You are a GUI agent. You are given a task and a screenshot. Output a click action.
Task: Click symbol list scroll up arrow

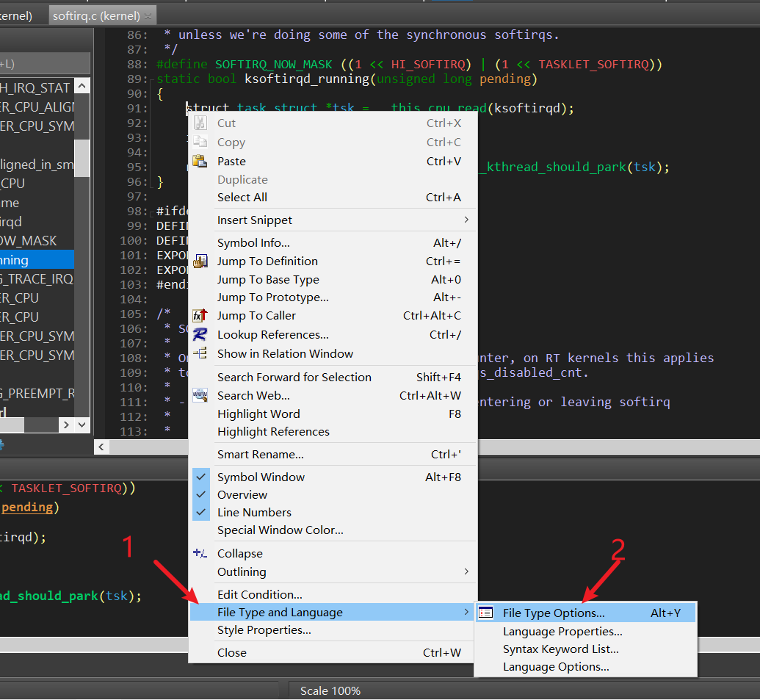pos(82,87)
